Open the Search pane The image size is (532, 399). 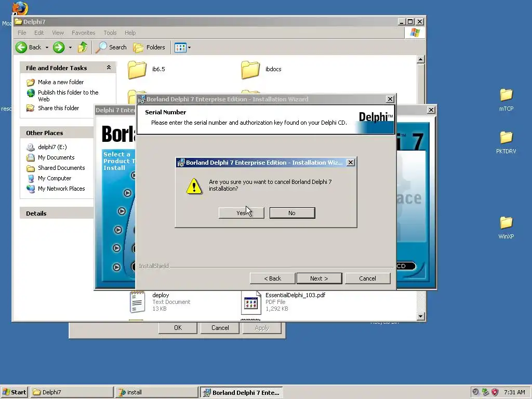tap(111, 47)
